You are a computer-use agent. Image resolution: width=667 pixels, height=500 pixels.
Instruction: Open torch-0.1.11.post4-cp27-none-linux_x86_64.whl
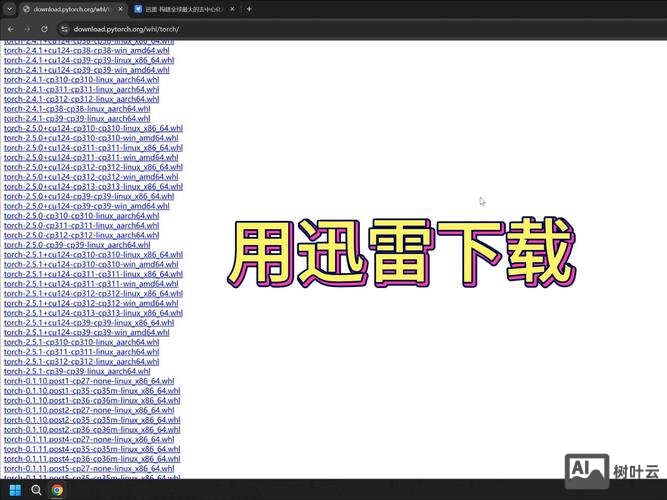pyautogui.click(x=89, y=439)
